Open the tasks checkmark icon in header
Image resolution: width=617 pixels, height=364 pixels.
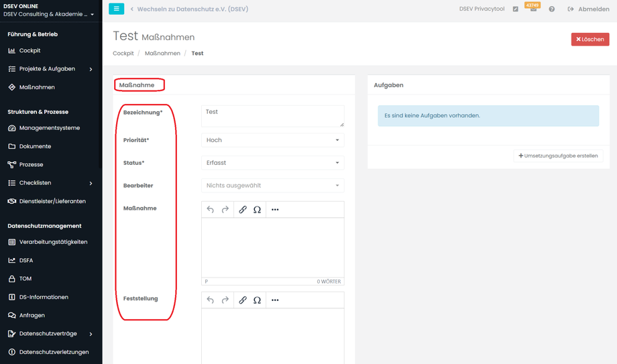click(515, 9)
